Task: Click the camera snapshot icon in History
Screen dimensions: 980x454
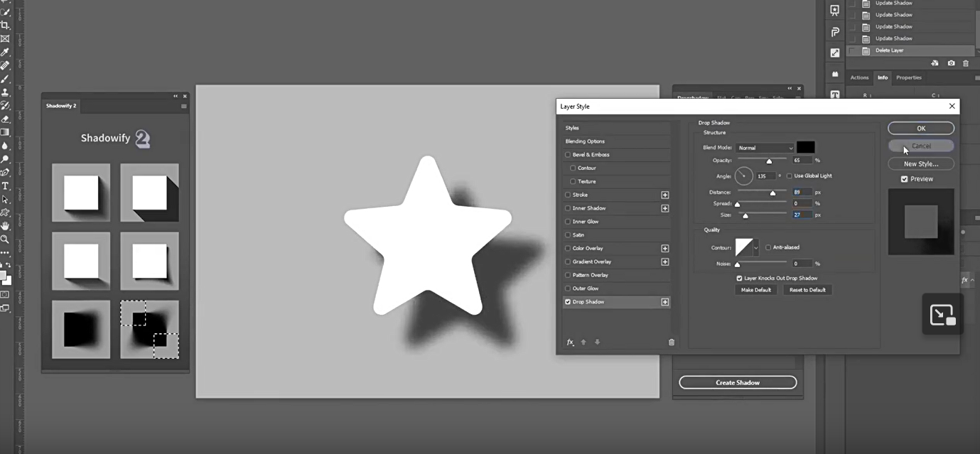Action: coord(951,63)
